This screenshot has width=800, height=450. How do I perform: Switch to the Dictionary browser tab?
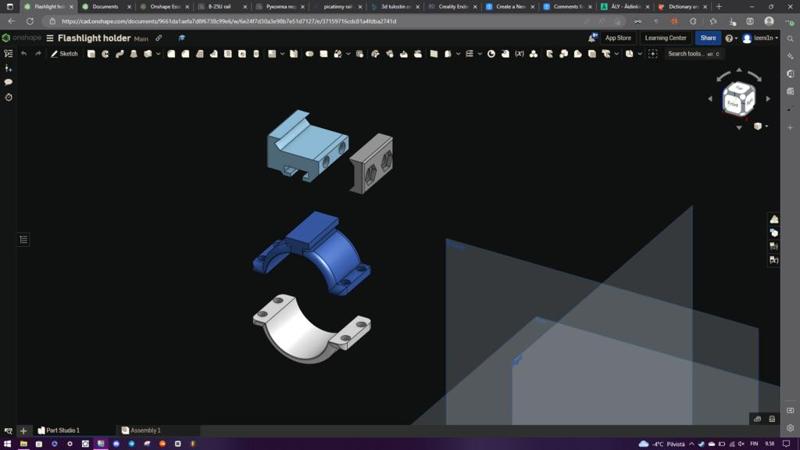(x=683, y=7)
